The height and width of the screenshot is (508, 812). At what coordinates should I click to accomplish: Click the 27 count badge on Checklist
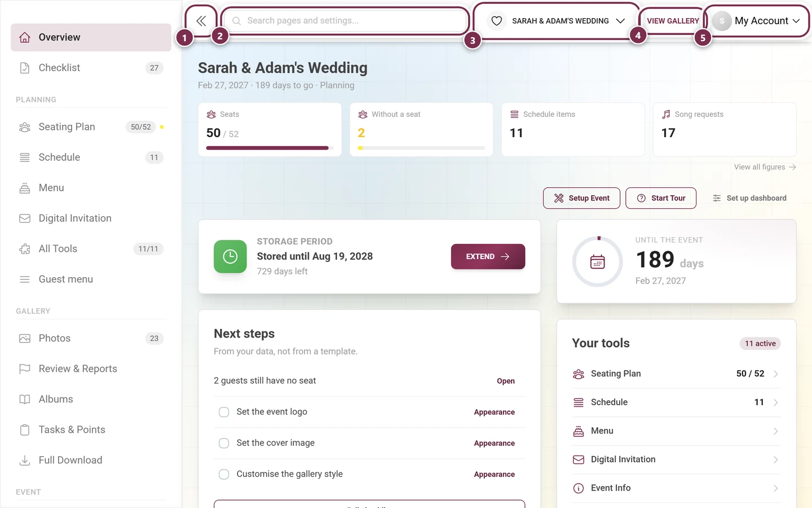155,68
